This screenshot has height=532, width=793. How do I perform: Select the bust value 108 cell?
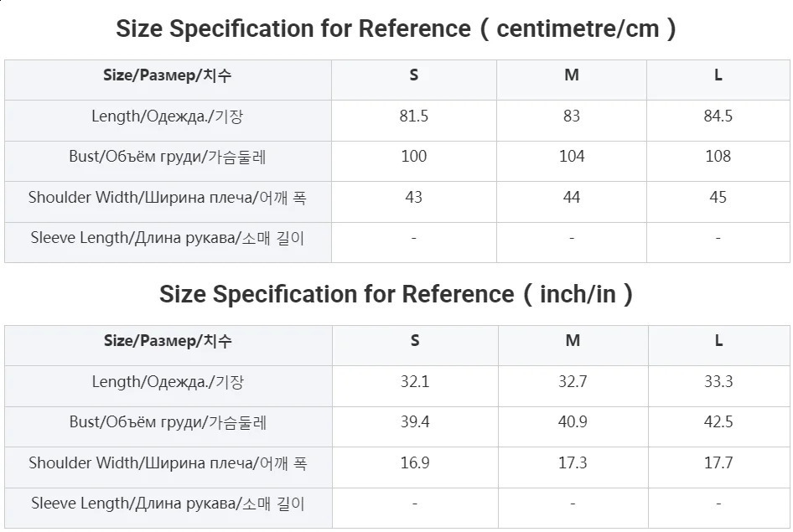tap(718, 157)
